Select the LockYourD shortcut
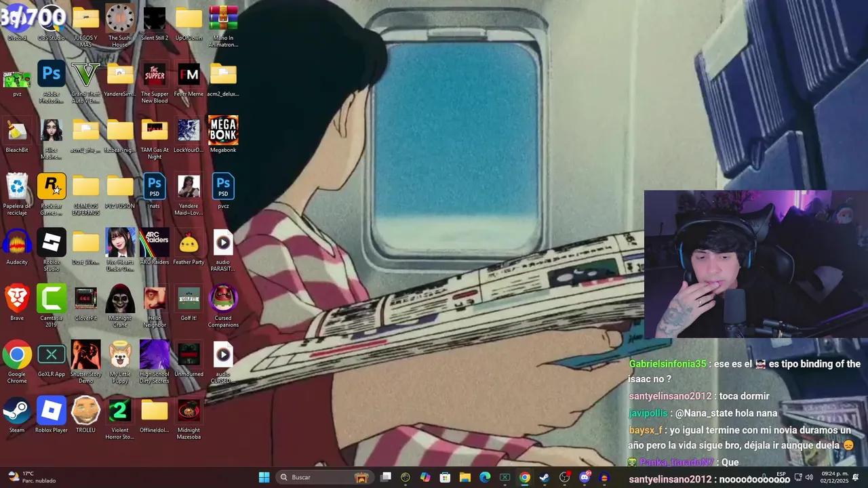The width and height of the screenshot is (868, 488). tap(189, 136)
